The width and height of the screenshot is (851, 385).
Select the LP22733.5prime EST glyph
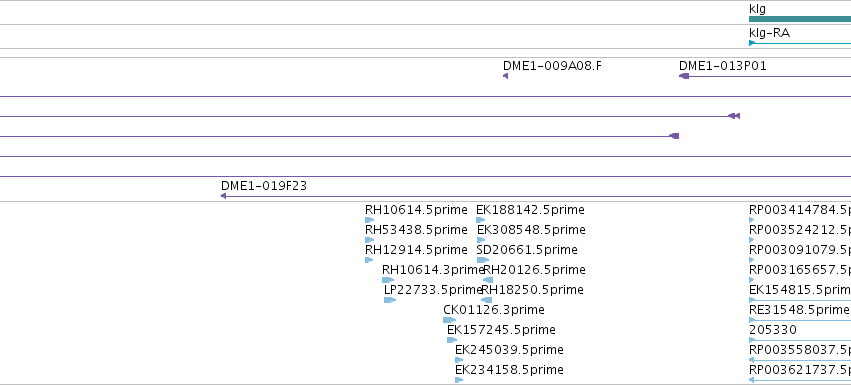coord(390,300)
